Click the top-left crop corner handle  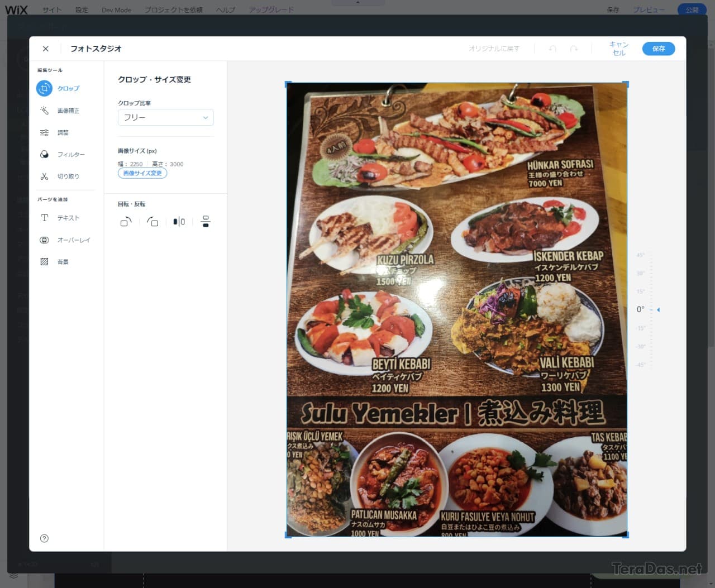coord(288,84)
